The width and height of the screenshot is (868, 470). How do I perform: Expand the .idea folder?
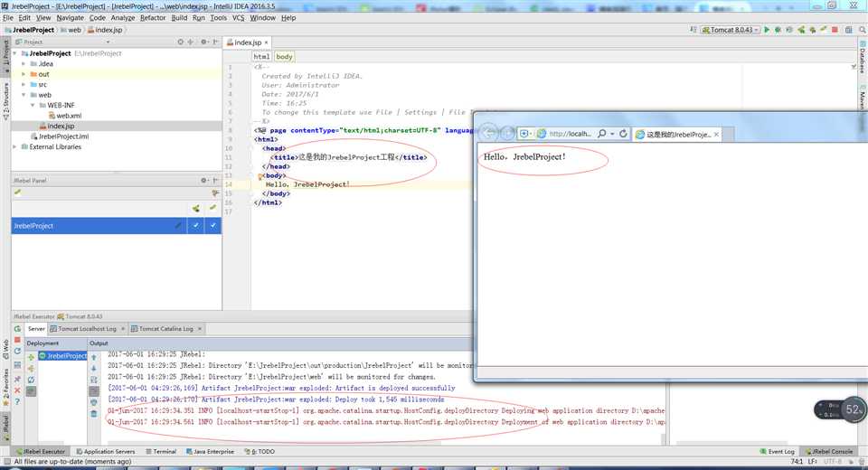pyautogui.click(x=24, y=64)
